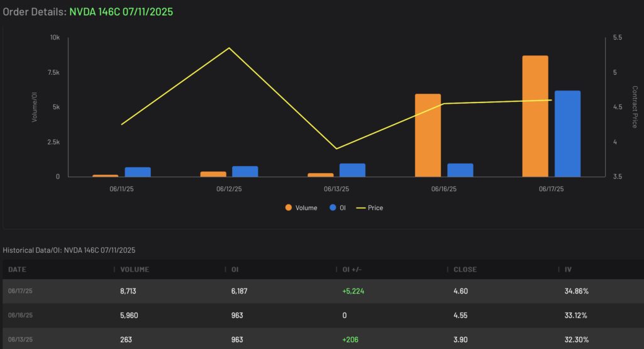Click the blue OI bar for 06/17/25
Screen dimensions: 644x349
pyautogui.click(x=568, y=134)
